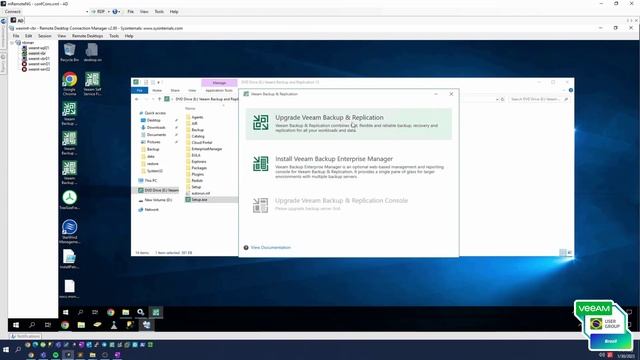Screen dimensions: 640x360
Task: Select the AD connection tab
Action: coord(17,20)
